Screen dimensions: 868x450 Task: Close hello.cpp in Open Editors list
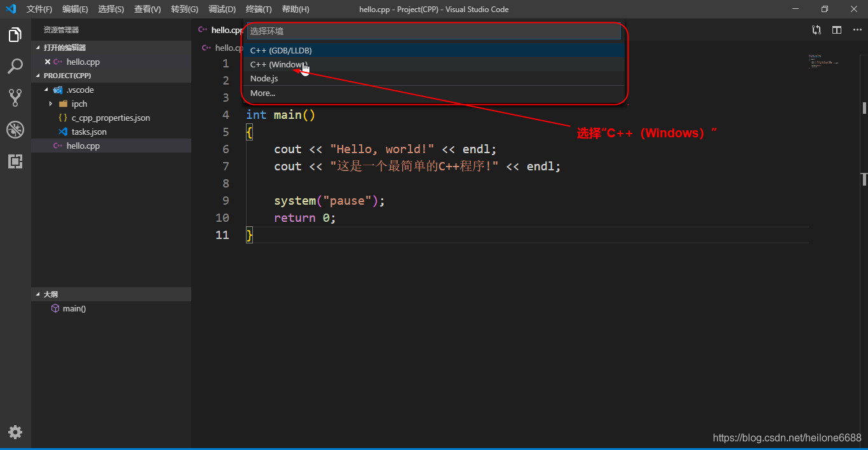(47, 62)
